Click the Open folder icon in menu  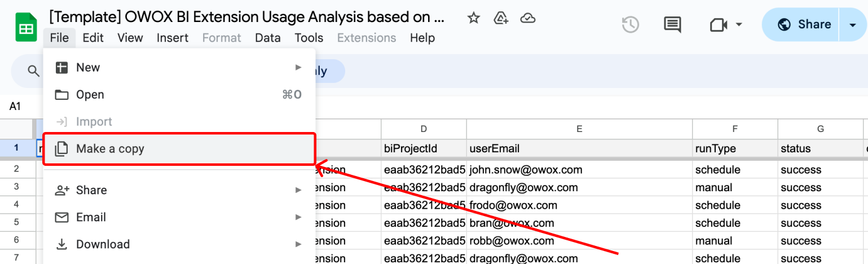click(x=61, y=95)
